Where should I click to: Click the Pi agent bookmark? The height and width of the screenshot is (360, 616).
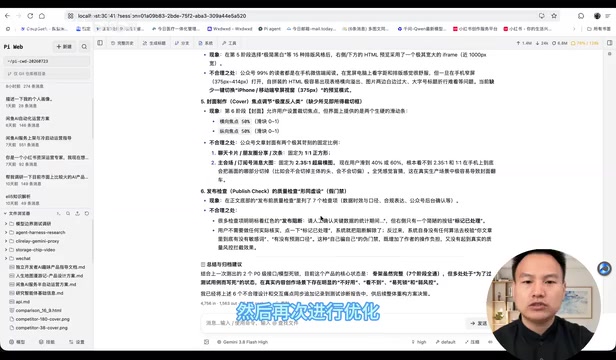coord(270,29)
